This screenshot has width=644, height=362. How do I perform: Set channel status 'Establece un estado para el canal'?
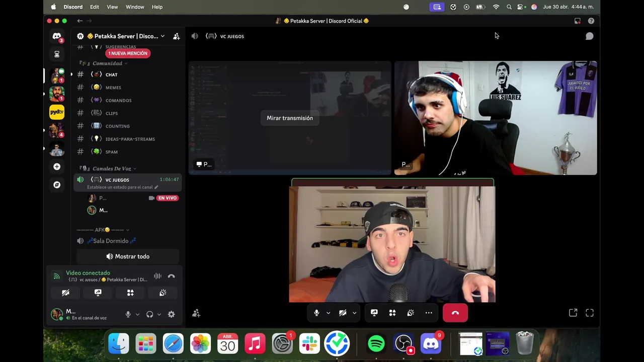(123, 187)
